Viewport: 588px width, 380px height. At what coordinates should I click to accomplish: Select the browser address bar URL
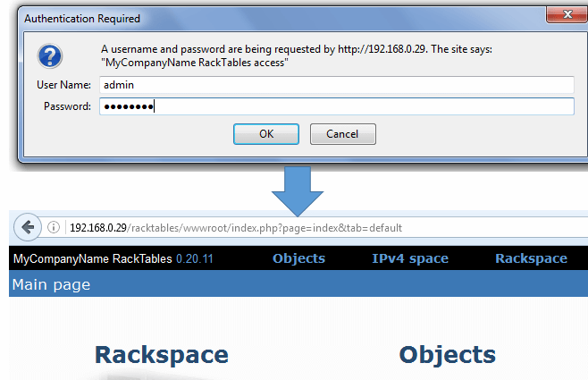(236, 227)
